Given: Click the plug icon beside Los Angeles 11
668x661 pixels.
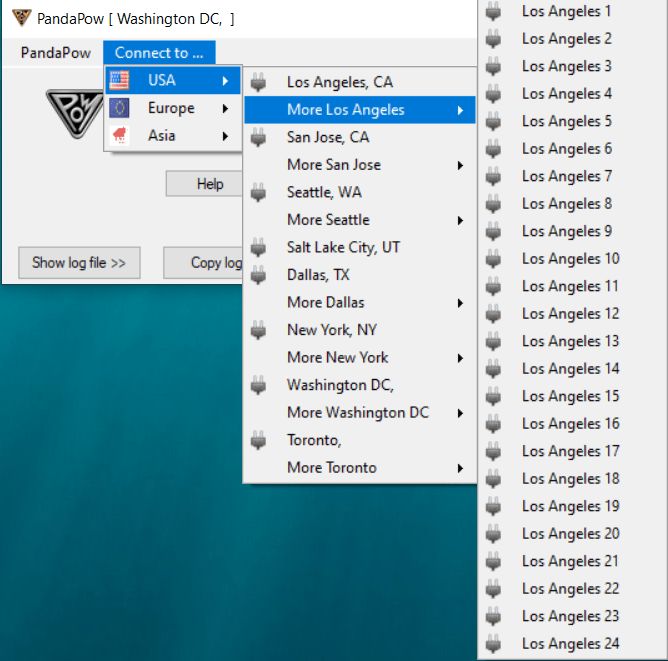Looking at the screenshot, I should point(493,286).
